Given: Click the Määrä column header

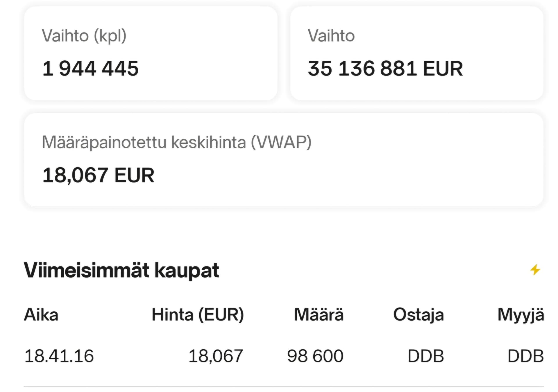Looking at the screenshot, I should click(x=319, y=314).
